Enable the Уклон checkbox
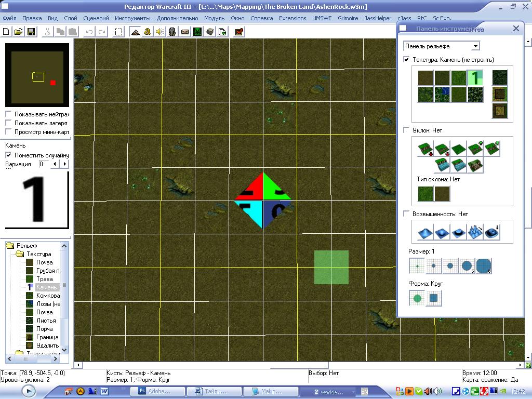 pos(406,130)
